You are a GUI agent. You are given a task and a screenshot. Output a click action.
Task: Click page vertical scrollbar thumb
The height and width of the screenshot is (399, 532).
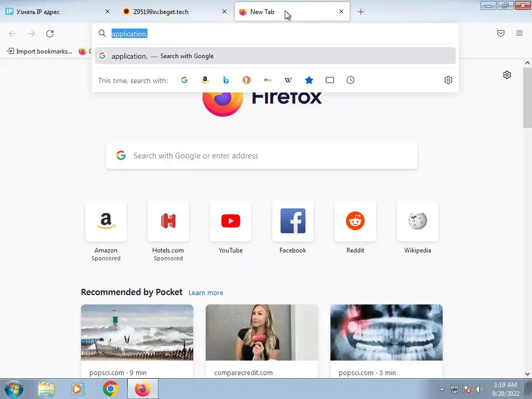tap(527, 97)
